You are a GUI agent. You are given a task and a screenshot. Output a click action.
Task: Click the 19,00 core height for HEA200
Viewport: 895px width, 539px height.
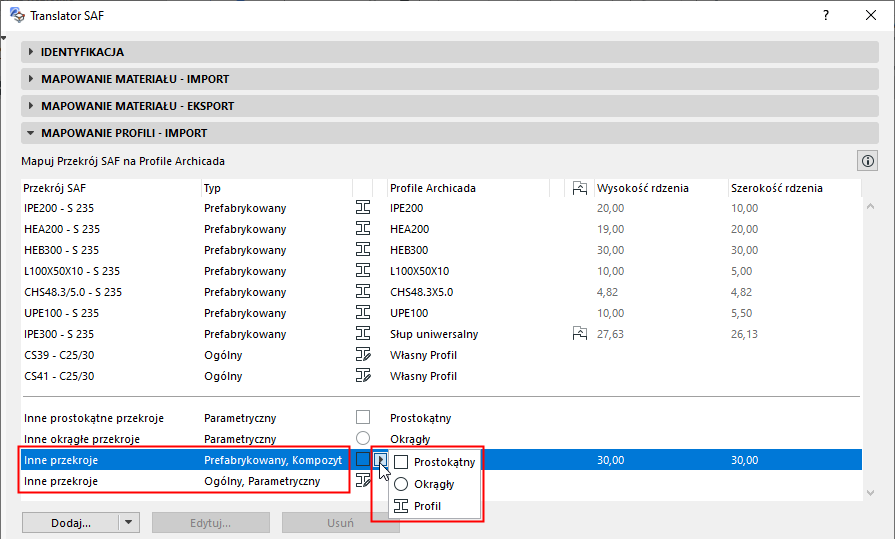[610, 229]
